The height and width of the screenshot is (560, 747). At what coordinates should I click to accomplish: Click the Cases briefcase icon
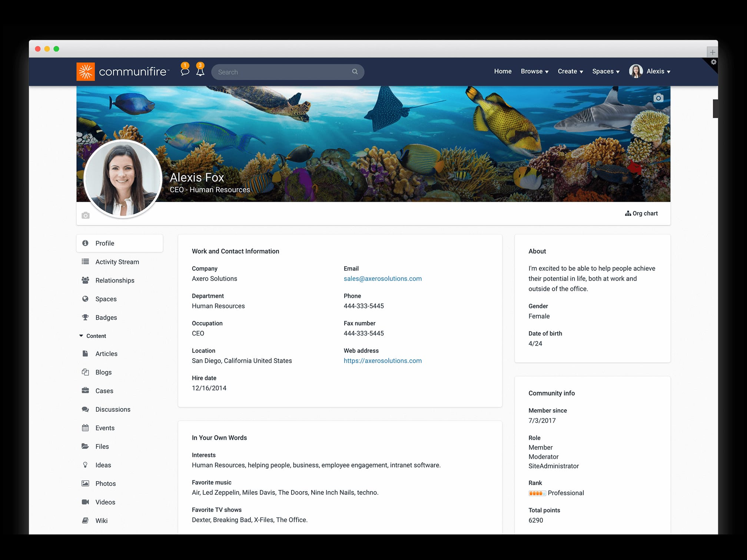point(85,390)
